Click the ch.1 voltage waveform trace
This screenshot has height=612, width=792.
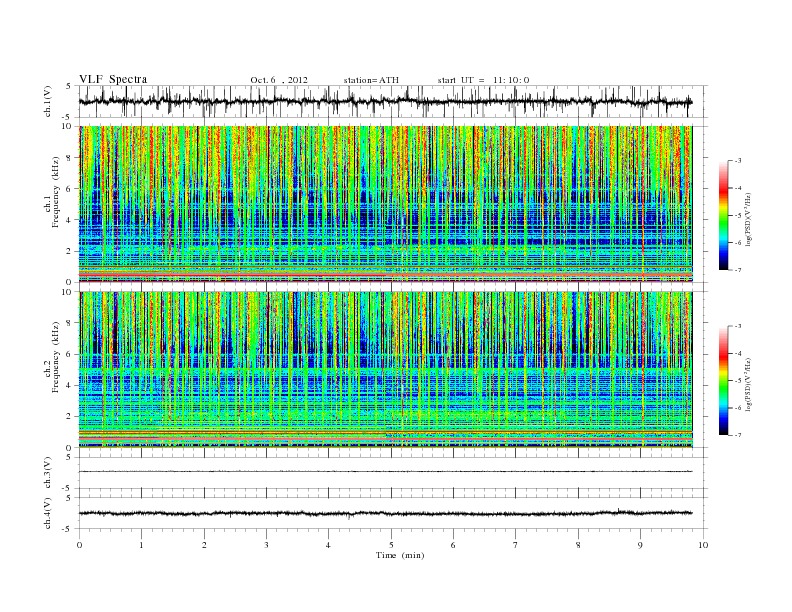pyautogui.click(x=386, y=101)
